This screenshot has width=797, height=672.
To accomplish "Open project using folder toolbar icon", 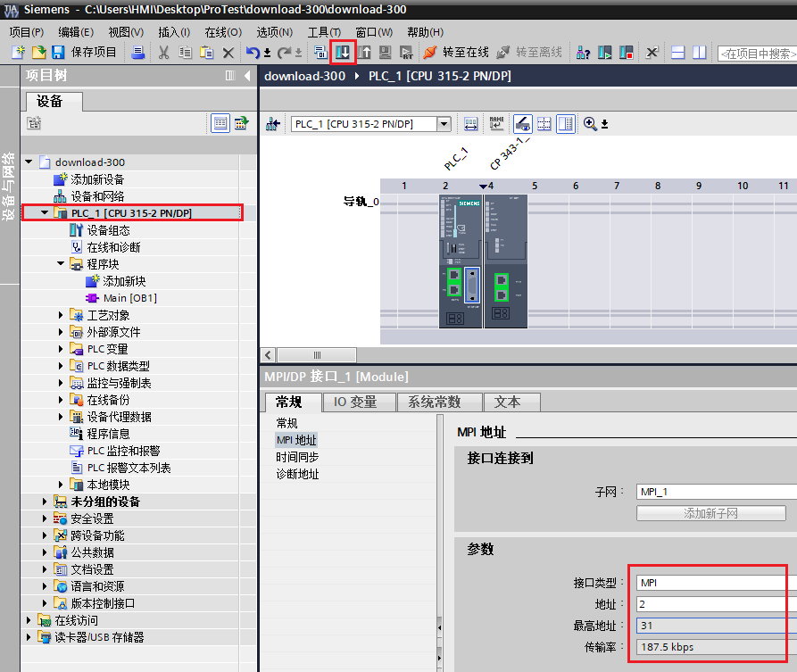I will [x=38, y=52].
